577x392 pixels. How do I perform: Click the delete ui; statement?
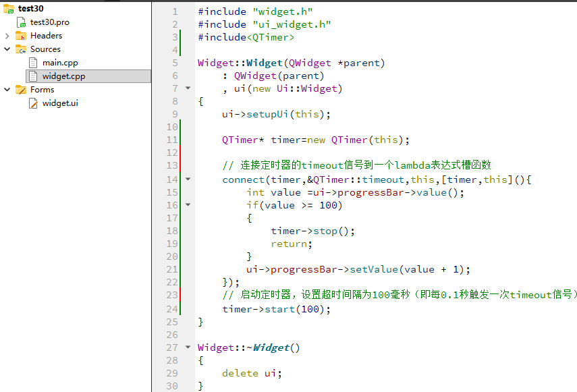[252, 373]
